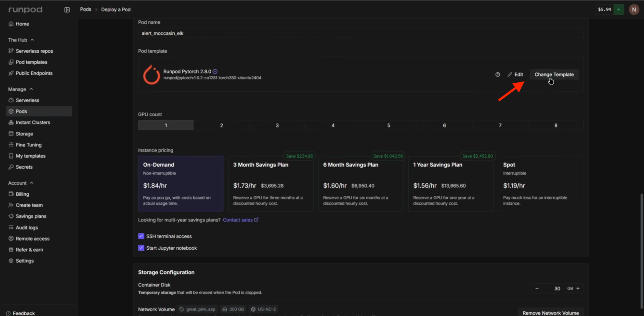Go back to Pods breadcrumb
The image size is (644, 316).
point(85,9)
